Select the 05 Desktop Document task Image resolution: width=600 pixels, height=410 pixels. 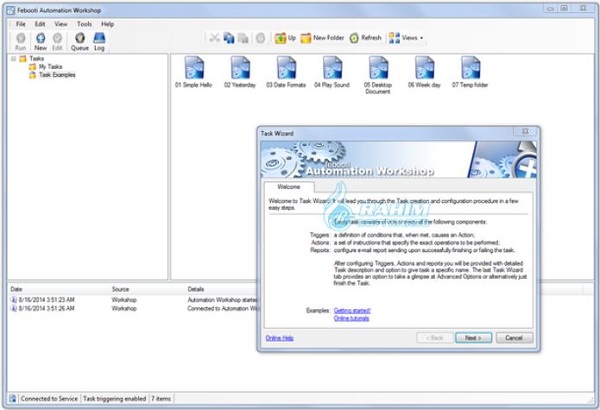(378, 75)
